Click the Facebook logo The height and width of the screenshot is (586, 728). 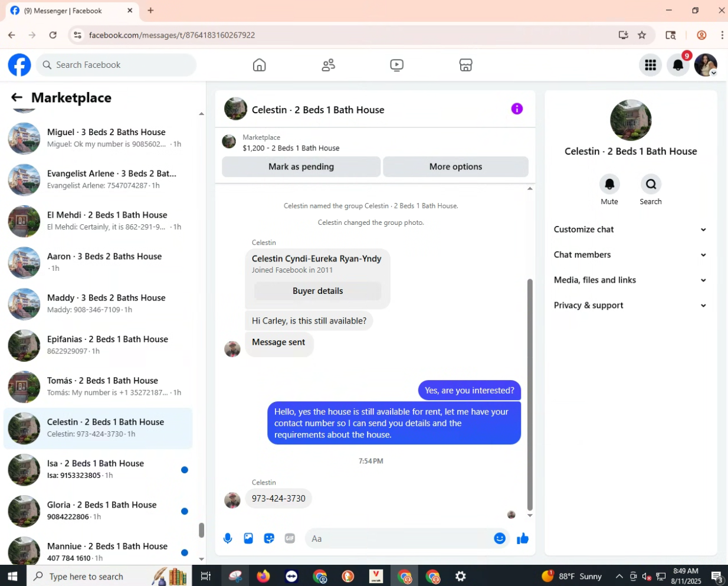19,65
